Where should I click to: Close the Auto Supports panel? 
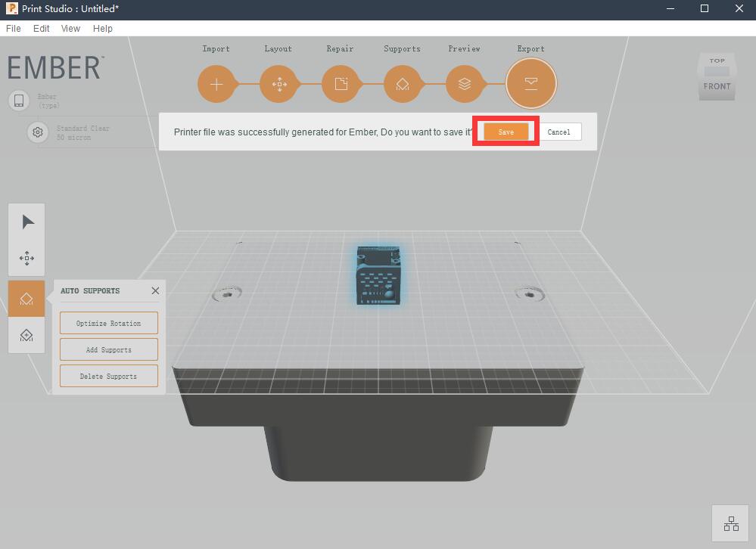click(155, 290)
